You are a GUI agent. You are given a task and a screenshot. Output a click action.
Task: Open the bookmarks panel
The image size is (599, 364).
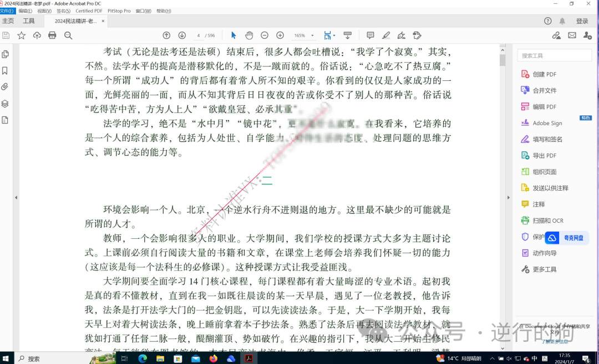6,70
